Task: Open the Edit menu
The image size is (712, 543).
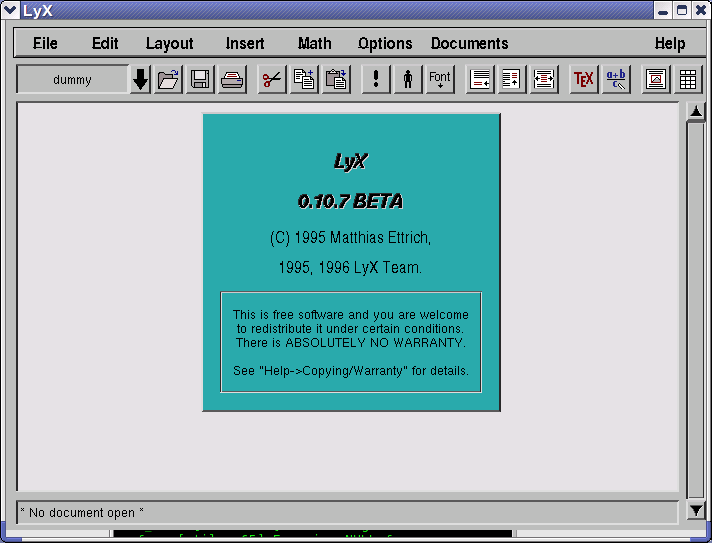Action: (x=105, y=44)
